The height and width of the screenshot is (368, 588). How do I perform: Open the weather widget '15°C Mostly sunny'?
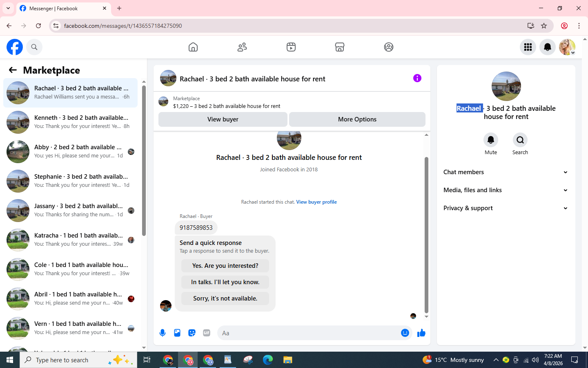pyautogui.click(x=454, y=360)
